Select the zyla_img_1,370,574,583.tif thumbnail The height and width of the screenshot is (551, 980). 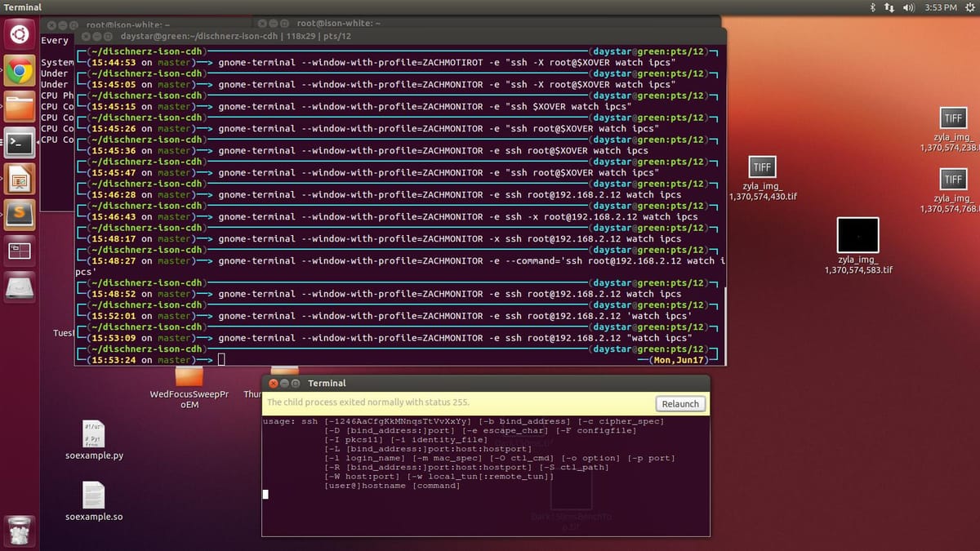tap(857, 235)
